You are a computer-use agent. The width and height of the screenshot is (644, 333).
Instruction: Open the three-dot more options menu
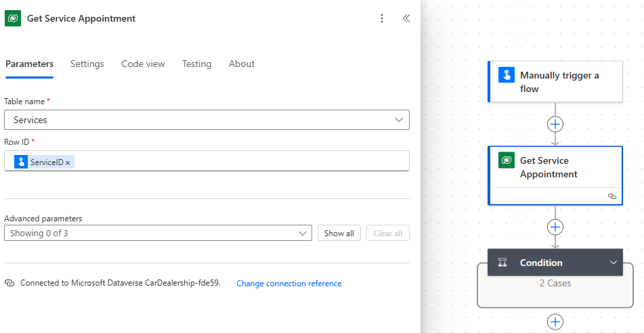(x=382, y=18)
